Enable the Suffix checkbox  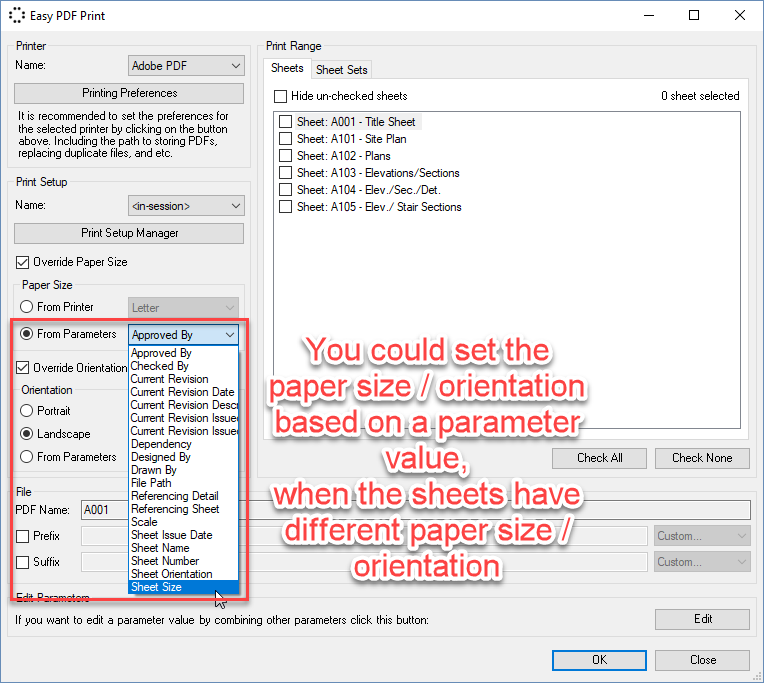click(x=22, y=562)
